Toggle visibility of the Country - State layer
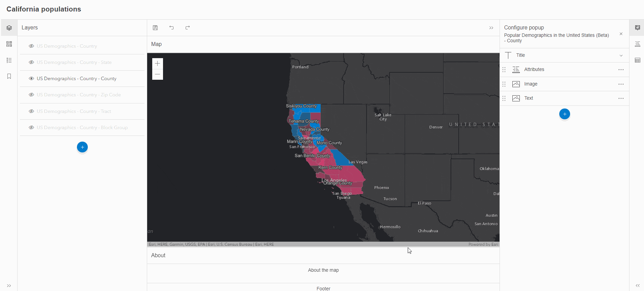 click(x=31, y=62)
